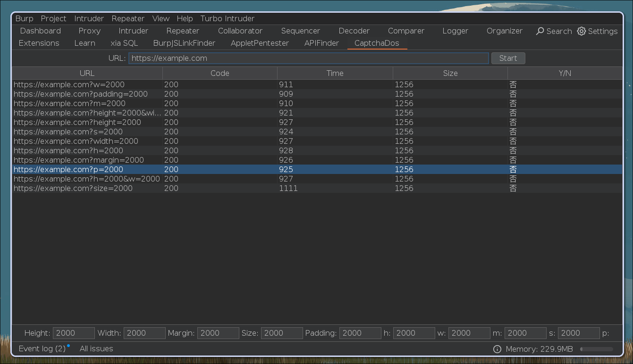
Task: Switch to the Proxy tab
Action: [x=90, y=31]
